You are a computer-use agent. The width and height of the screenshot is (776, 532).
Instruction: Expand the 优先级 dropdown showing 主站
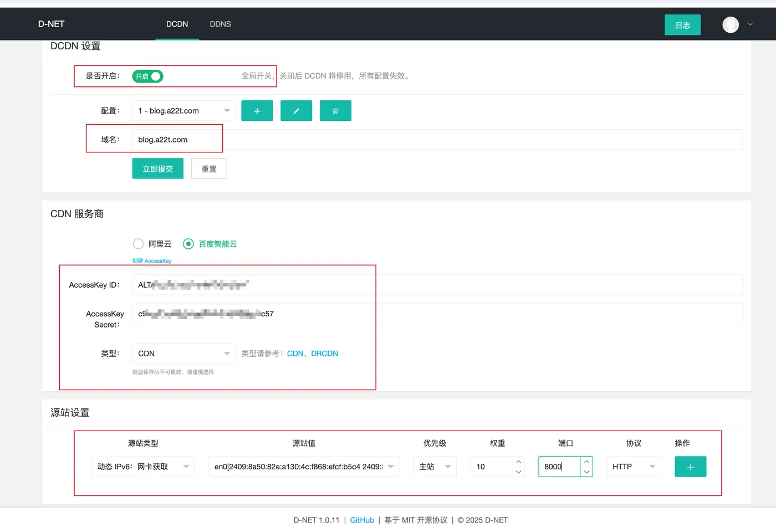(434, 466)
